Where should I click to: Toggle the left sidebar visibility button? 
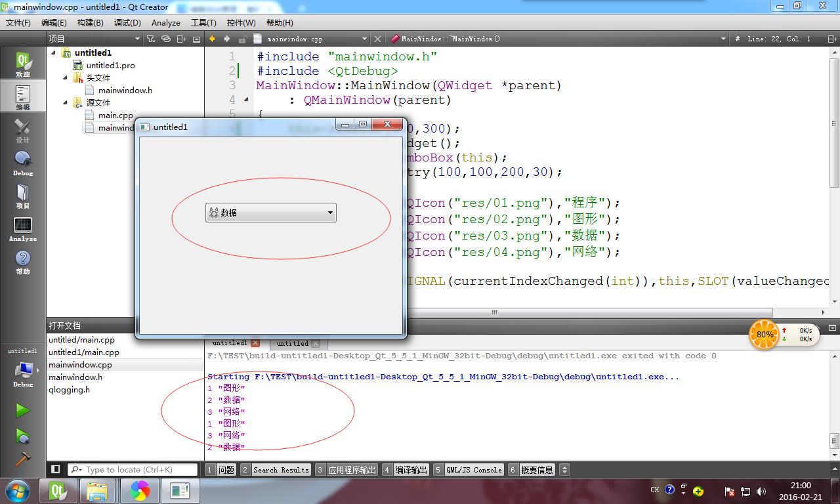[x=56, y=469]
